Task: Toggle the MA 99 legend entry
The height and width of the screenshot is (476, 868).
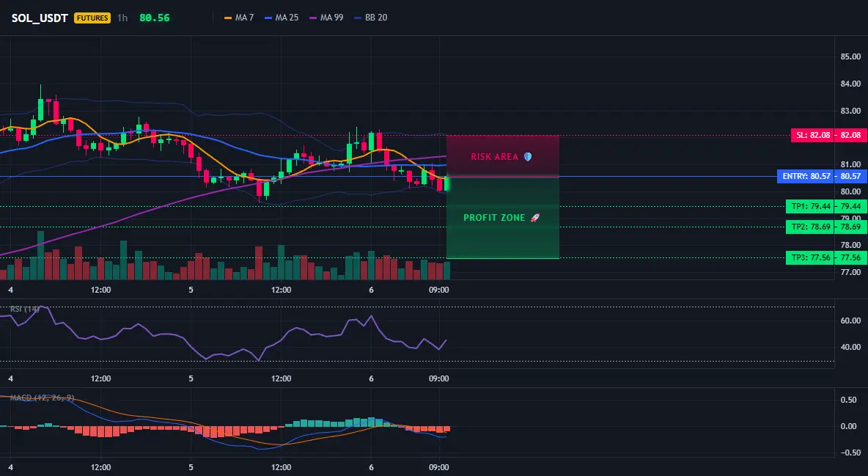Action: coord(327,18)
